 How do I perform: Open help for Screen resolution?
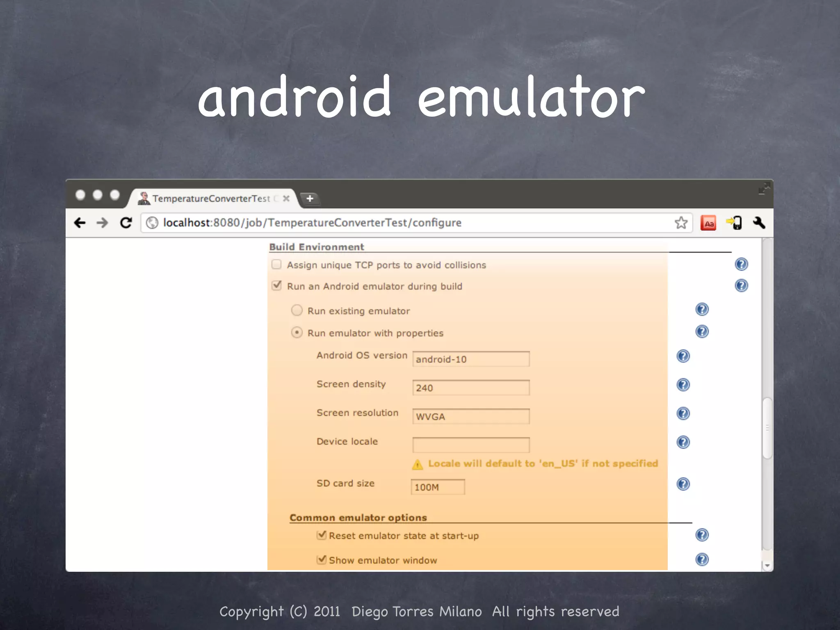[x=683, y=413]
